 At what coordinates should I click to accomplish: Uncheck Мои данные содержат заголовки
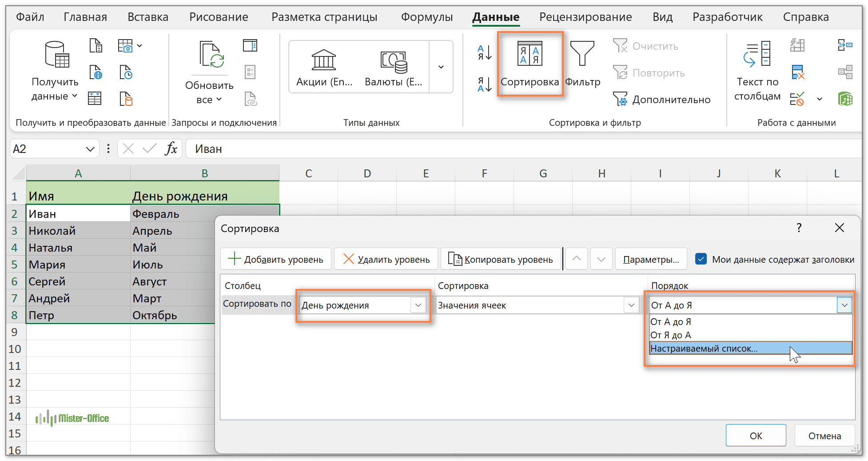click(701, 259)
